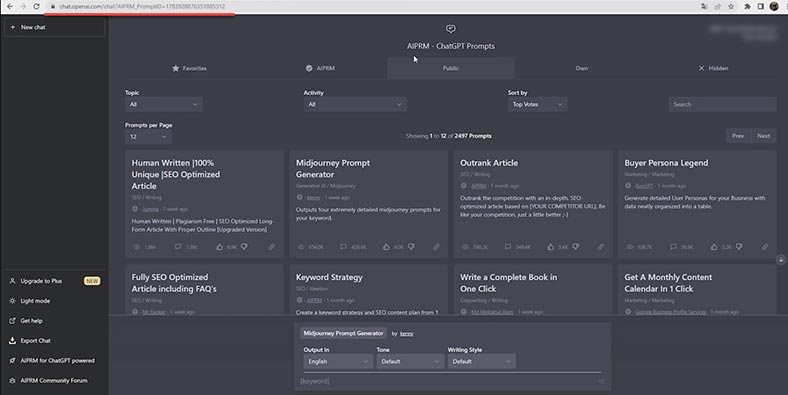
Task: Dislike the Midjourney Prompt Generator card with thumbs-down
Action: [x=411, y=247]
